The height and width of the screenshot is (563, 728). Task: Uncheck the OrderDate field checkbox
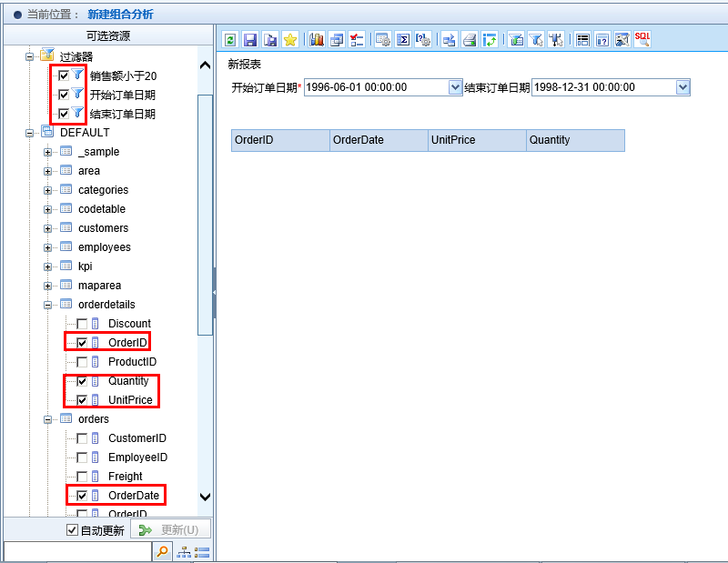[82, 495]
